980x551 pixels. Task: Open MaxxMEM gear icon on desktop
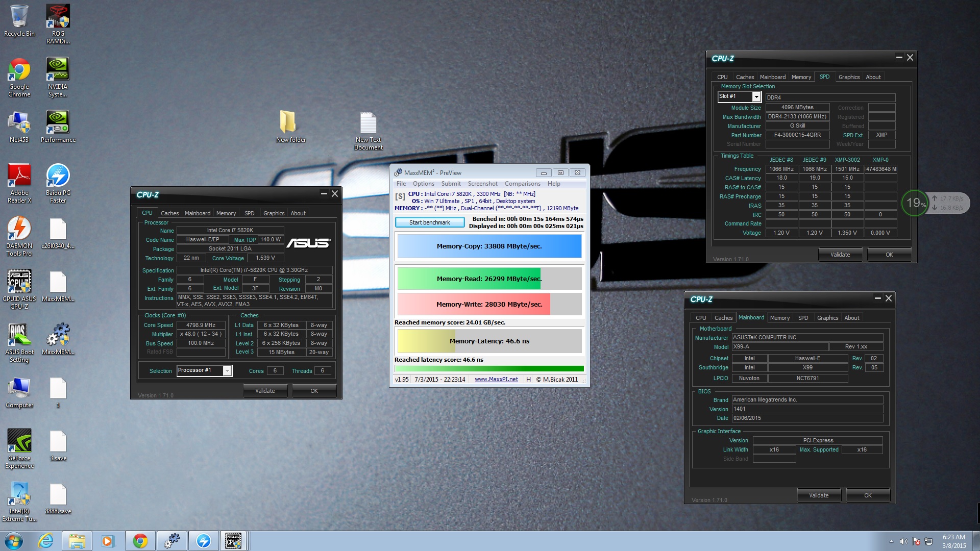(58, 339)
